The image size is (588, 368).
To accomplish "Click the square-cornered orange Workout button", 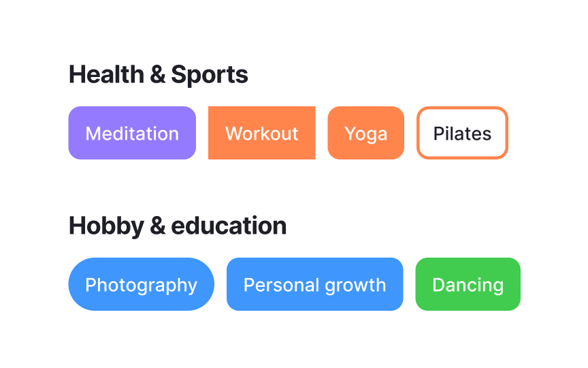I will point(262,133).
